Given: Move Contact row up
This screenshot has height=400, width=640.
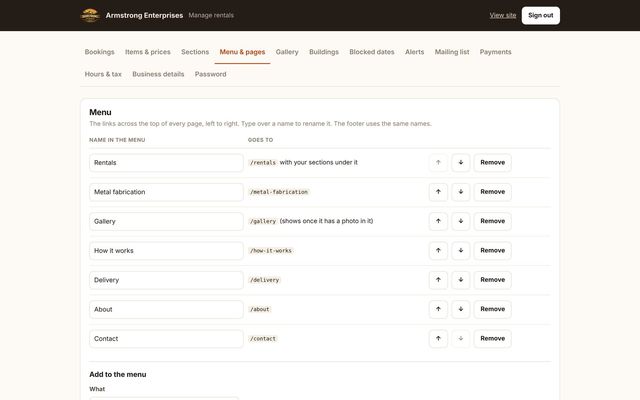Looking at the screenshot, I should [438, 339].
